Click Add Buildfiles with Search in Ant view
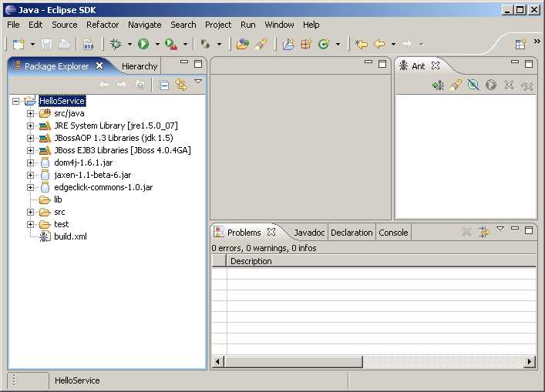This screenshot has height=392, width=545. pyautogui.click(x=456, y=85)
